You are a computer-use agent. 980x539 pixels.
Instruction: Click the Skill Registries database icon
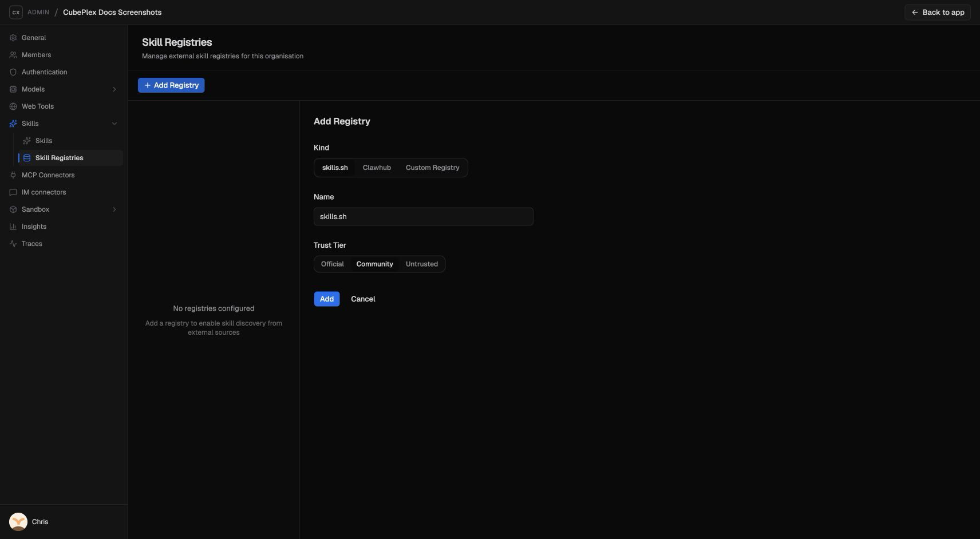(x=27, y=158)
